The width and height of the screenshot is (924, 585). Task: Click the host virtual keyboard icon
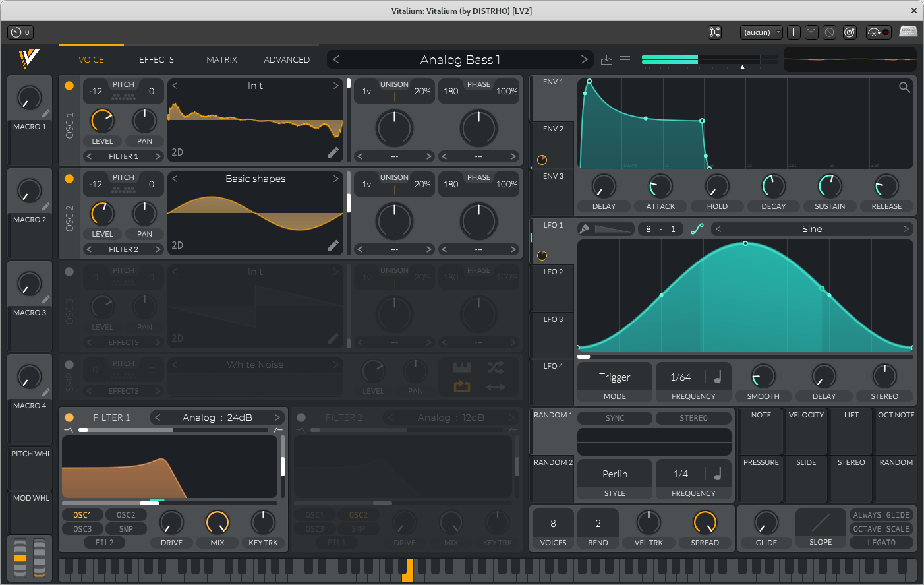[x=908, y=32]
